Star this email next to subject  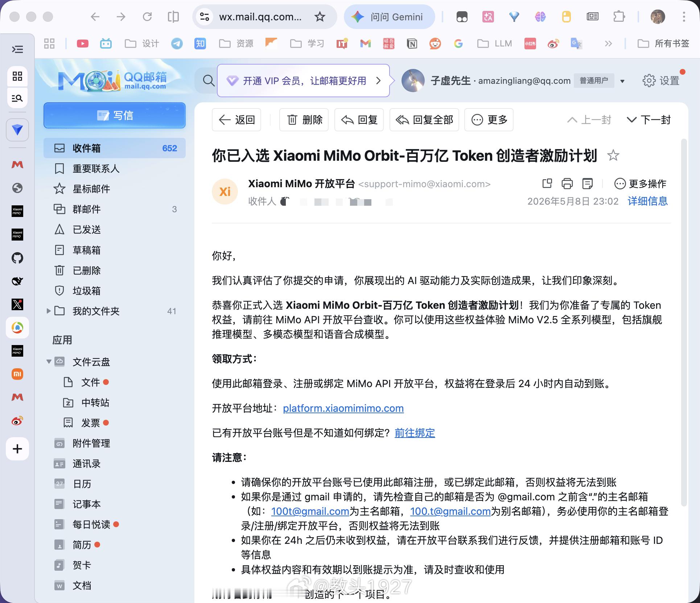[613, 155]
